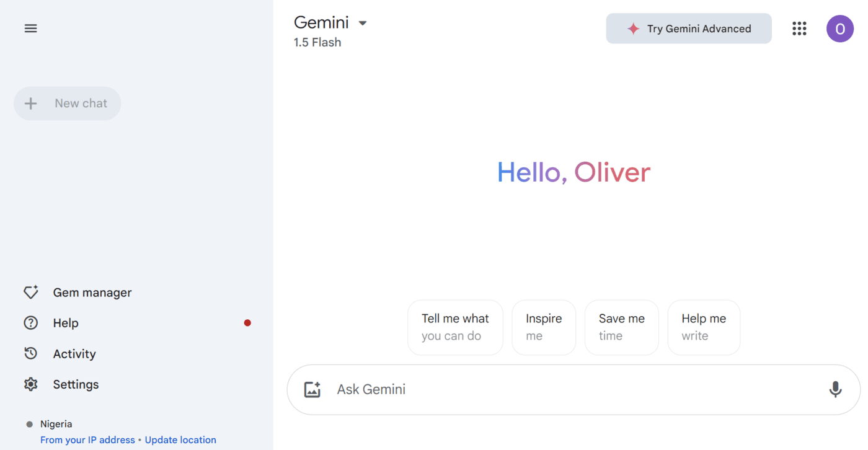
Task: Click the Nigeria location text
Action: point(56,424)
